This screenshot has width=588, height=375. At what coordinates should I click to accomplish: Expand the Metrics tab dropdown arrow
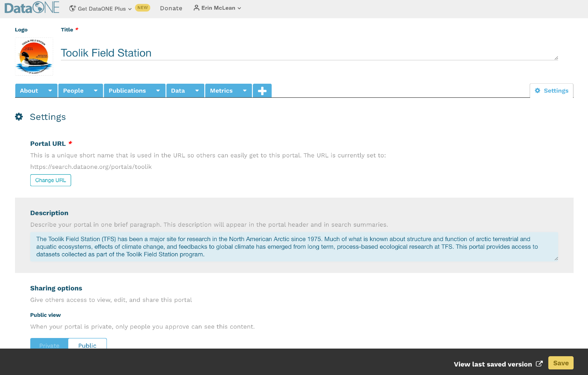[245, 91]
